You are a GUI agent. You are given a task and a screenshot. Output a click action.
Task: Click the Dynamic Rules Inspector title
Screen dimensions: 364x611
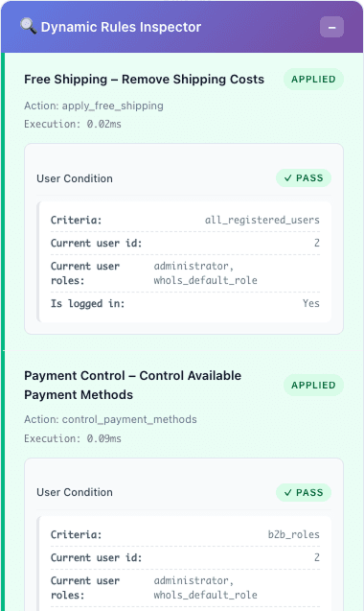click(121, 27)
